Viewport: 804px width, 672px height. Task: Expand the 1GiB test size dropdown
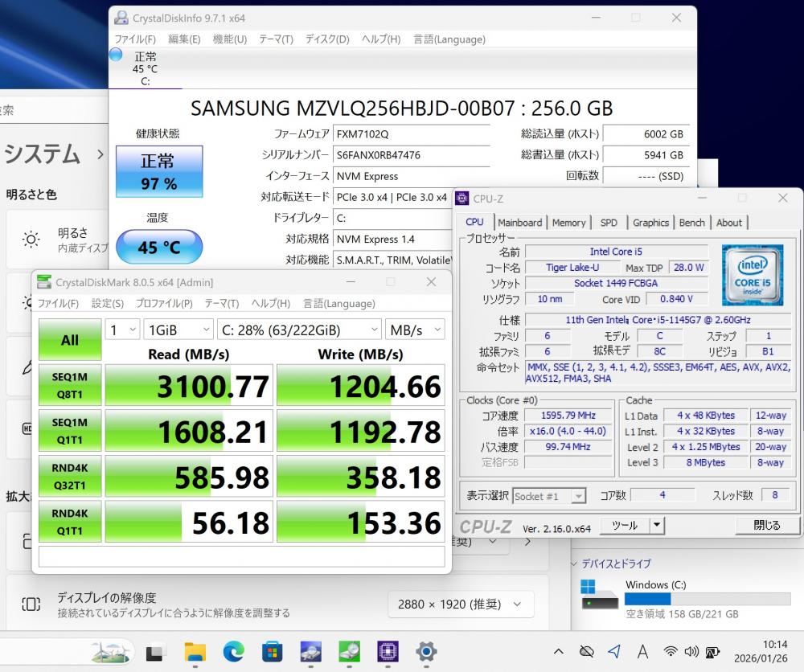point(177,330)
